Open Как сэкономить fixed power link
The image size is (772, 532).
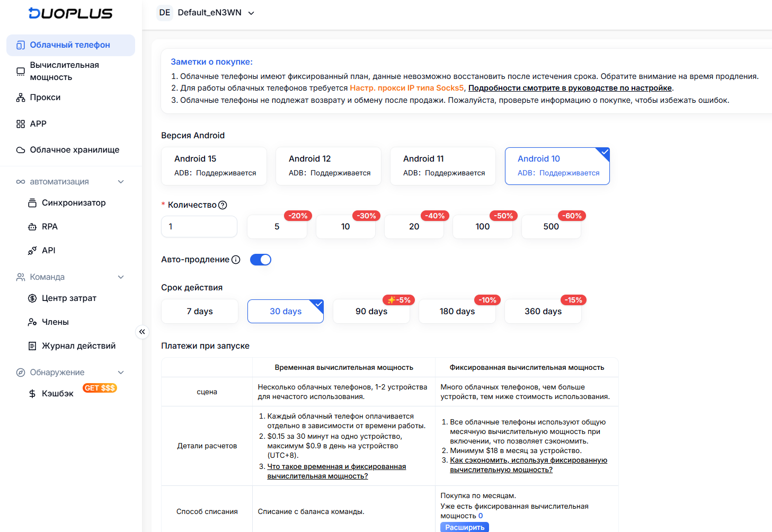(x=528, y=465)
